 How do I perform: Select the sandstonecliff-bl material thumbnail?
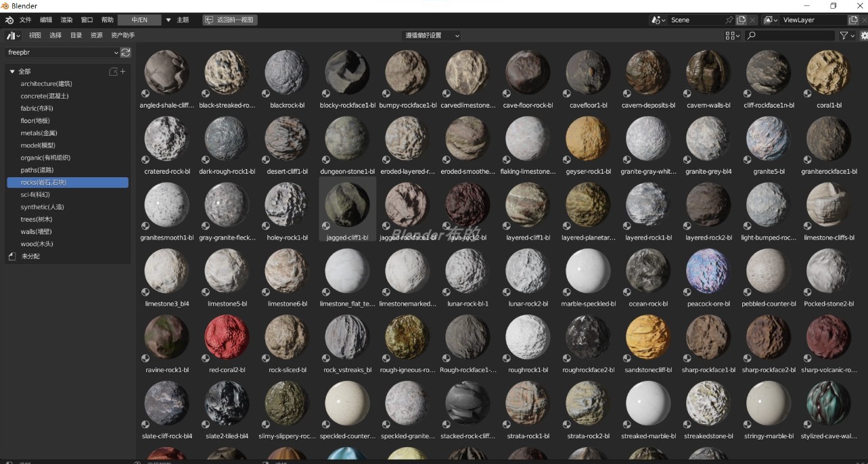click(647, 338)
